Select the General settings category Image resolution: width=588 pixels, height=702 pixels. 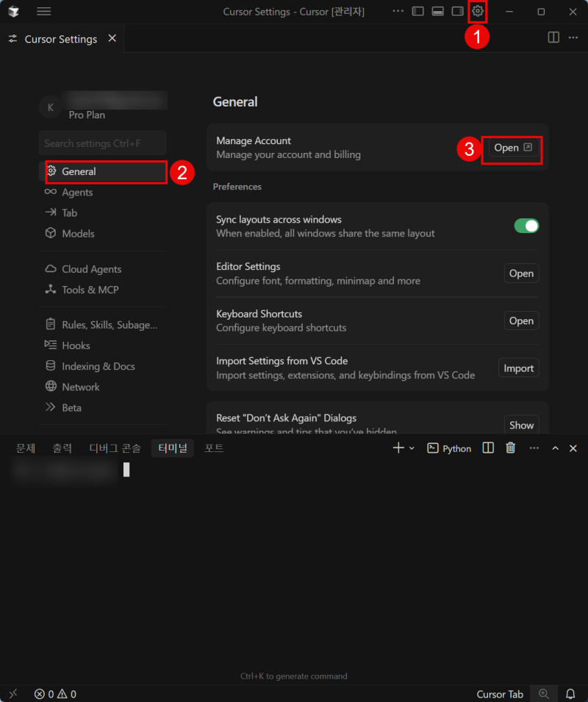coord(102,171)
